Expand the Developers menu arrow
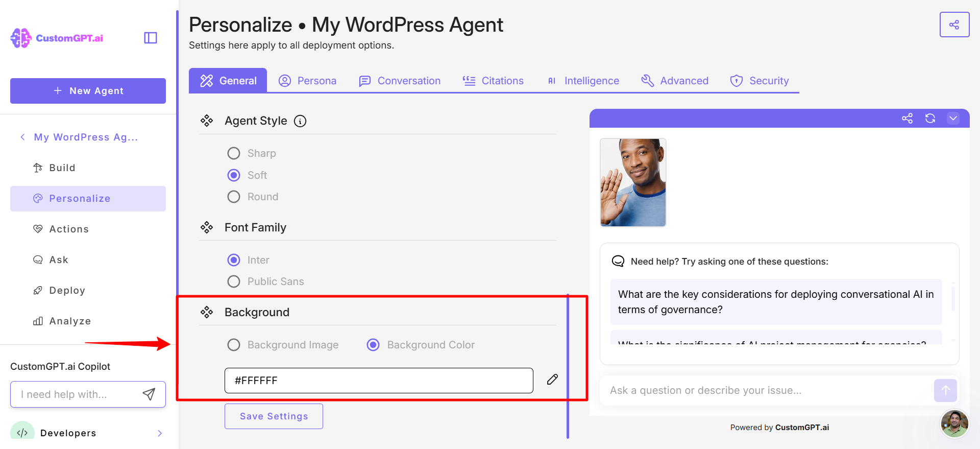980x449 pixels. click(x=160, y=433)
